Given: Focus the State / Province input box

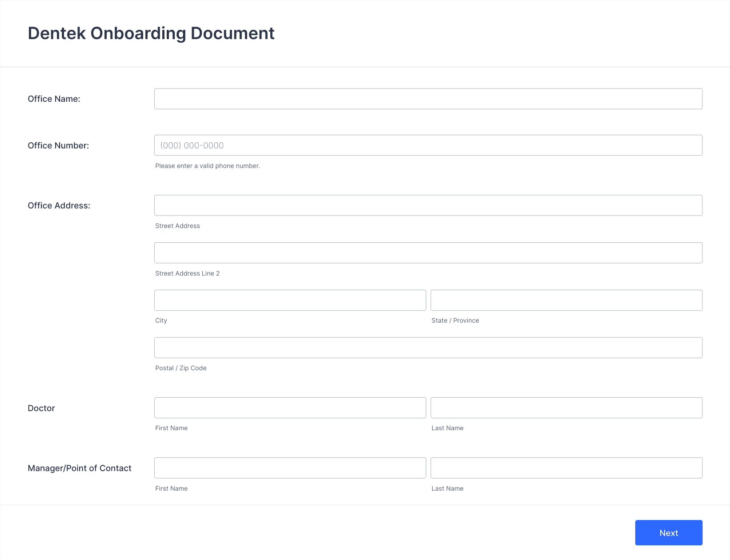Looking at the screenshot, I should [x=566, y=300].
